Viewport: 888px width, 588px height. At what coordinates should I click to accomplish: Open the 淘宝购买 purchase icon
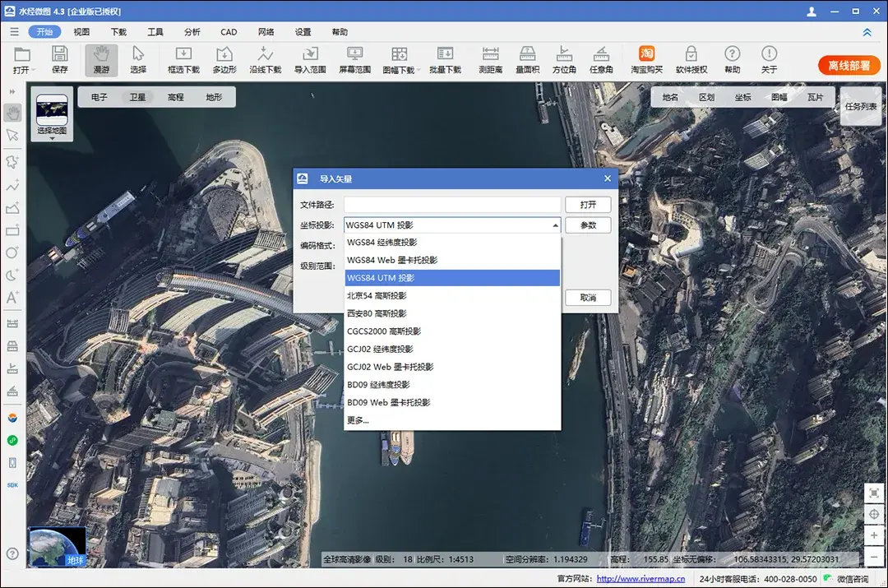click(646, 60)
